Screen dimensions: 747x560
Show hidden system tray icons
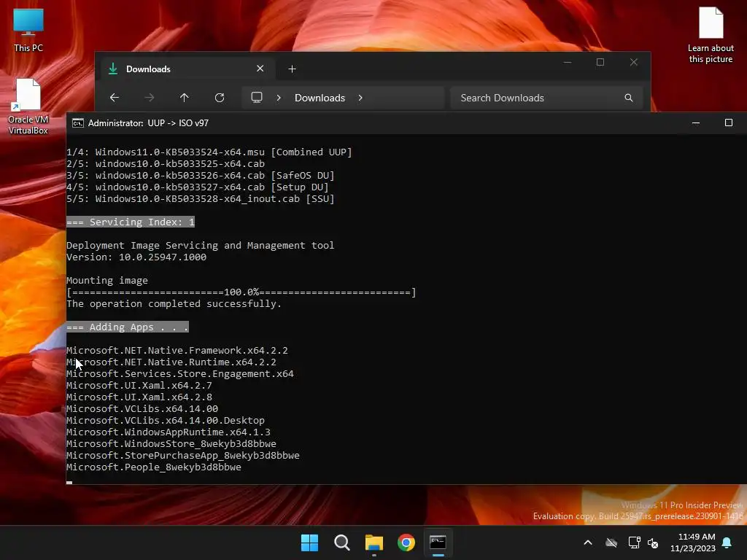tap(588, 542)
